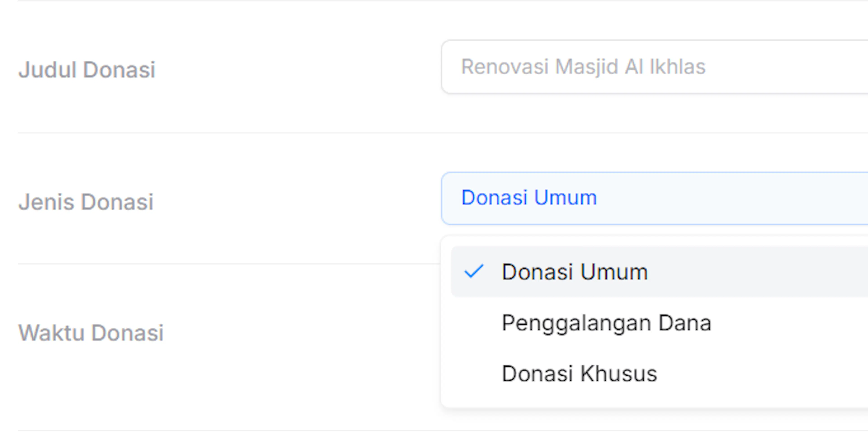
Task: Click the word Dana in the second option
Action: (x=685, y=323)
